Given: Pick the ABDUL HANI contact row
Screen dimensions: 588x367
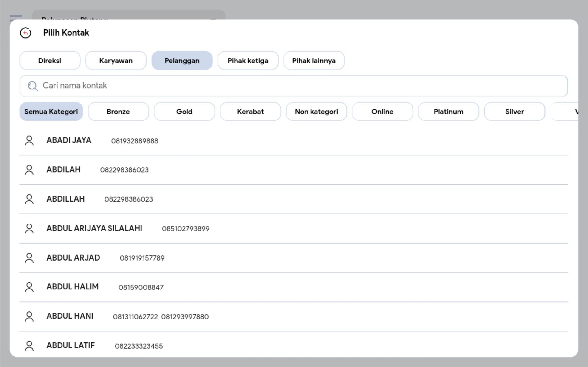Looking at the screenshot, I should [70, 316].
